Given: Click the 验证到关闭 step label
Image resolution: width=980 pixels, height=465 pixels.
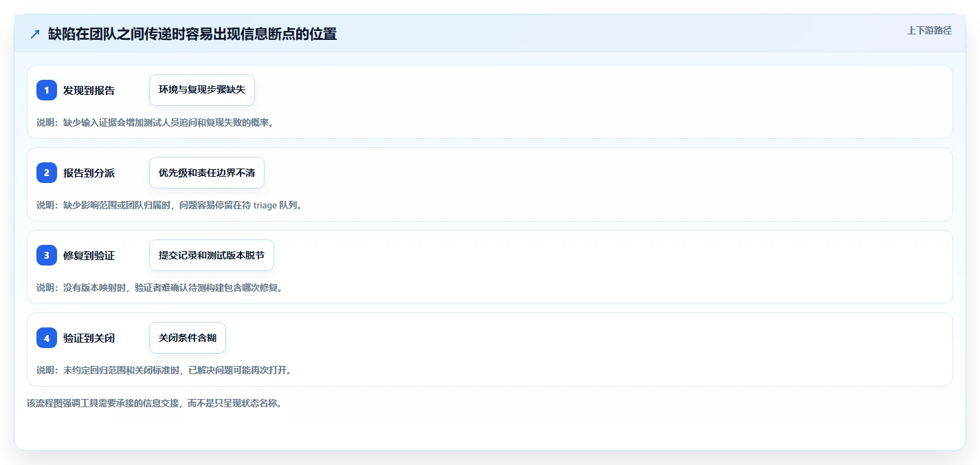Looking at the screenshot, I should point(89,338).
